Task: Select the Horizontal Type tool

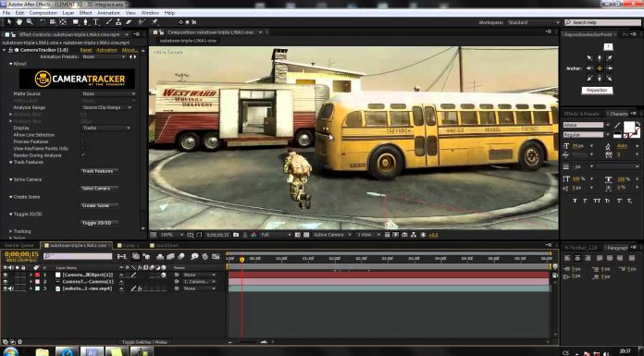Action: (95, 22)
